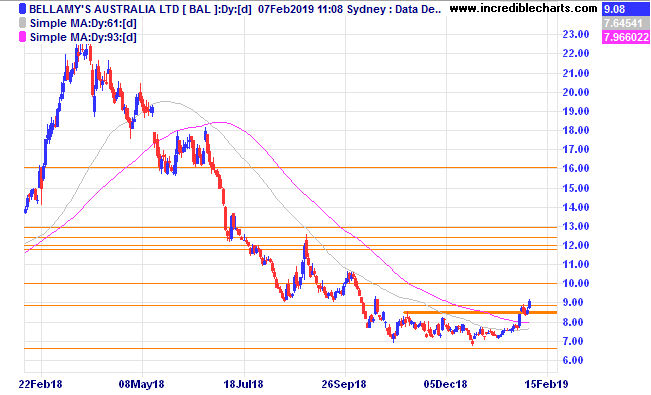Click the grey MA curve peak near 19.50
651x395 pixels.
pyautogui.click(x=165, y=101)
